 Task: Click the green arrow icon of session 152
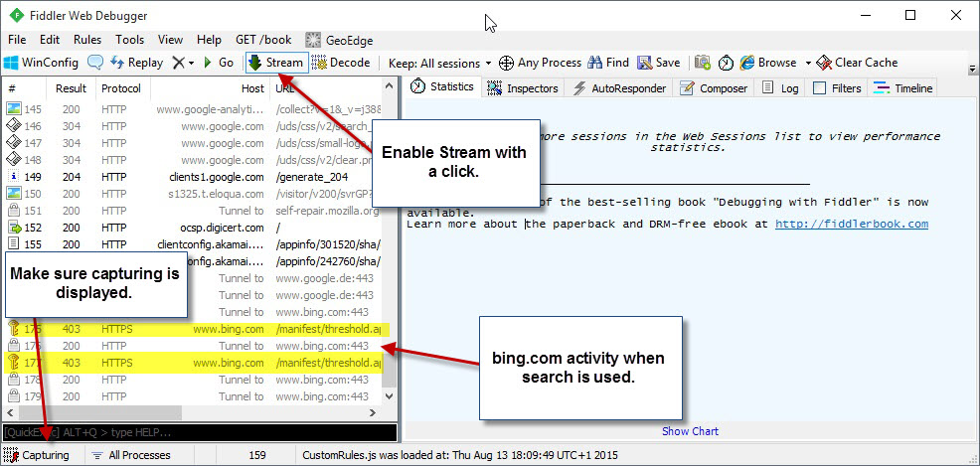click(x=13, y=228)
